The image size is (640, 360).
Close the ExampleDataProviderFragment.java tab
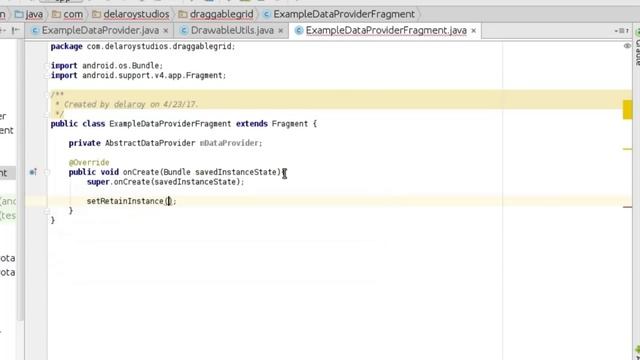click(473, 31)
